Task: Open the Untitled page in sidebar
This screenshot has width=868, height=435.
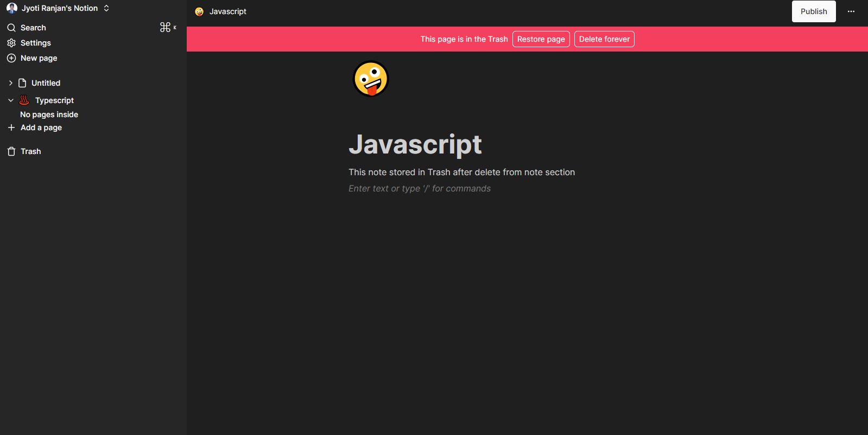Action: (x=46, y=83)
